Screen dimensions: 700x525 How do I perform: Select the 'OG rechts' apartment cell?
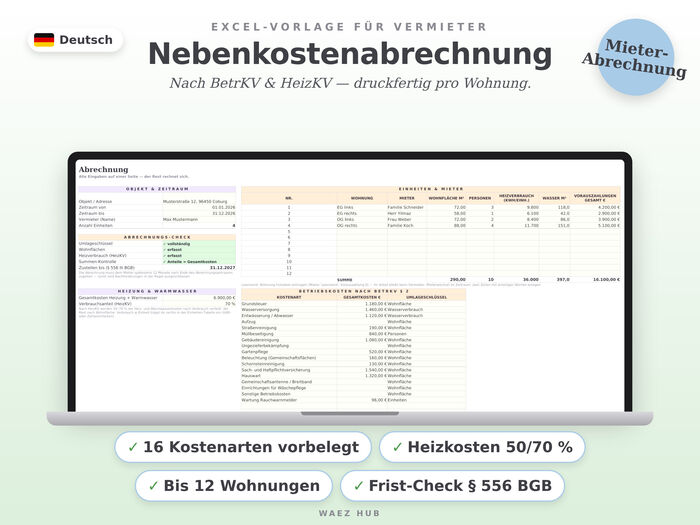tap(362, 225)
